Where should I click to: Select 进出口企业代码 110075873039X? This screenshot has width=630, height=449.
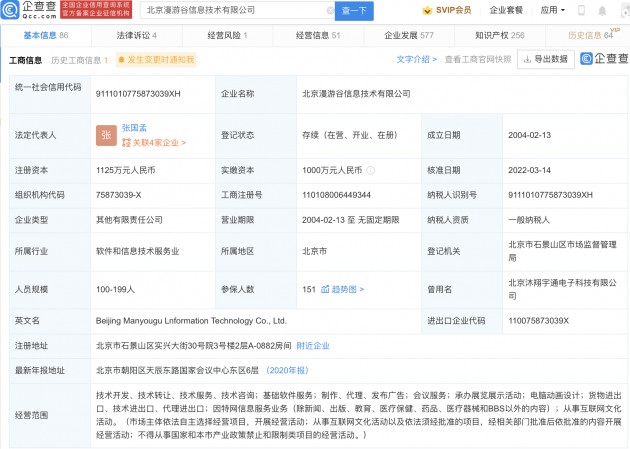[539, 321]
